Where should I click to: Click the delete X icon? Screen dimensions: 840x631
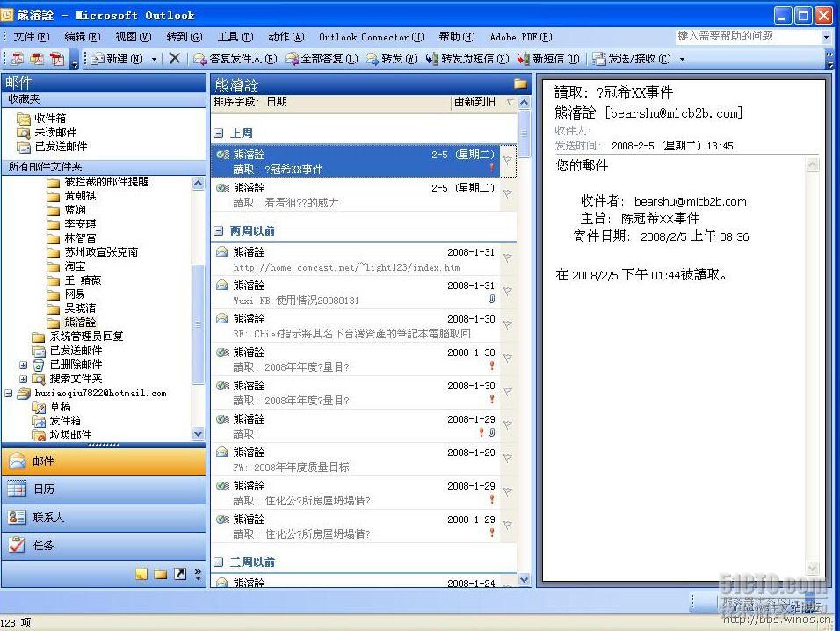pyautogui.click(x=175, y=58)
